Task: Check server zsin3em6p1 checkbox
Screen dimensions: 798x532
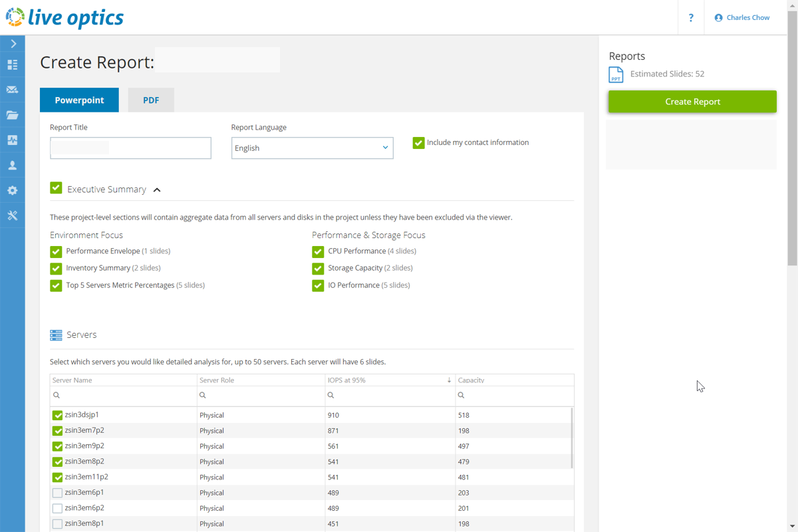Action: (57, 493)
